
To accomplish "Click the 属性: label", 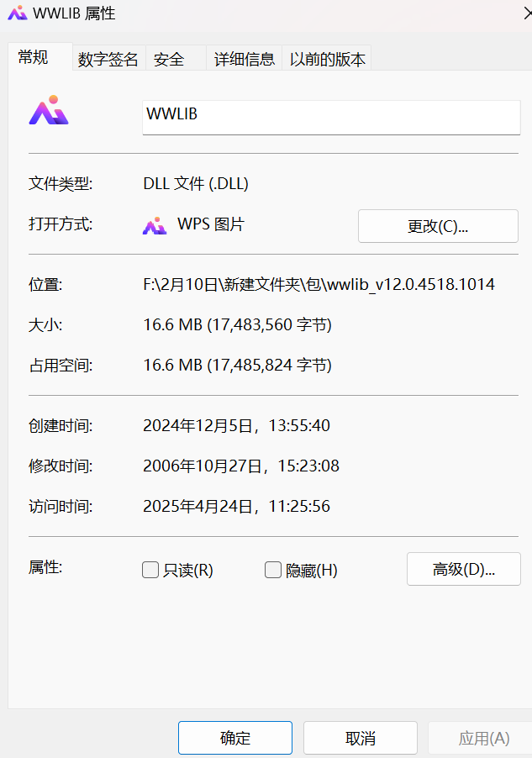I will (45, 567).
